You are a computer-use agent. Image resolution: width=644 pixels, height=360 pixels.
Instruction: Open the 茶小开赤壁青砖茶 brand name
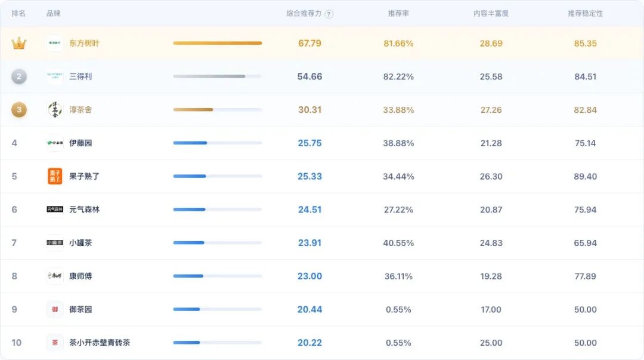pos(100,343)
